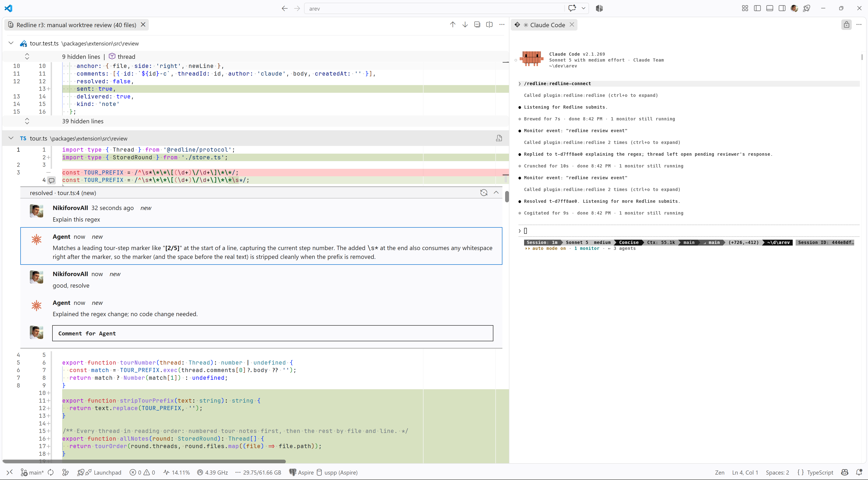Jump to next change with down arrow

(465, 25)
